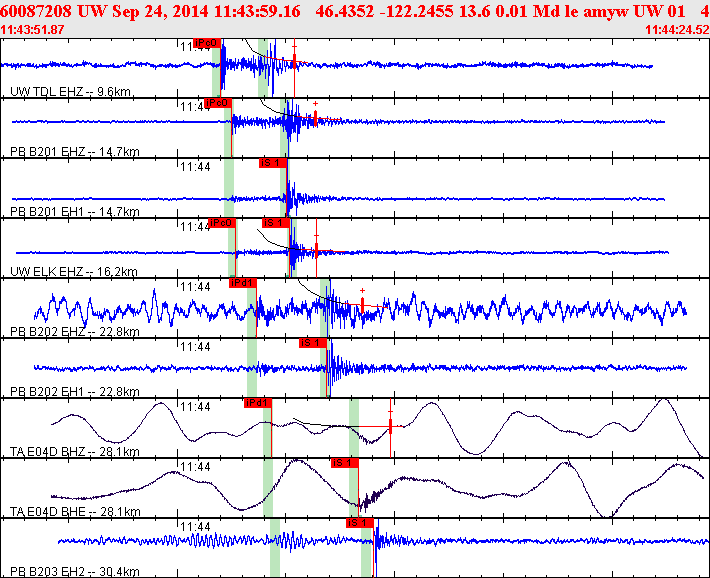
Task: Select the iPc0 flag on UW ELK EHZ trace
Action: 220,223
